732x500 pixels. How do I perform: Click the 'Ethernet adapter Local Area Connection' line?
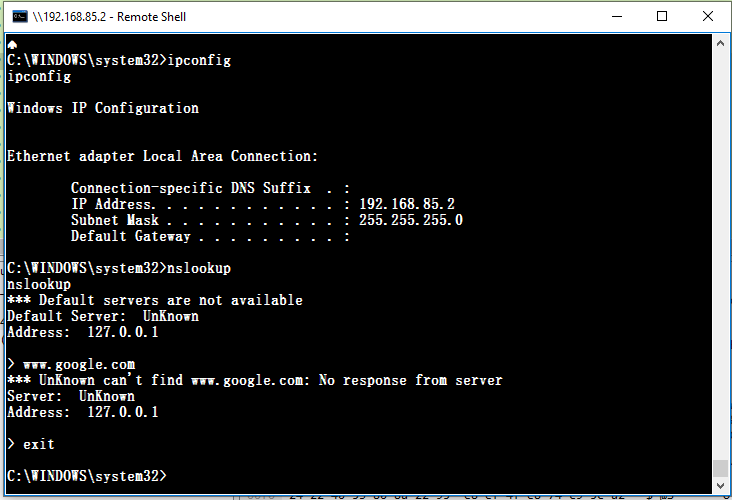(x=162, y=156)
